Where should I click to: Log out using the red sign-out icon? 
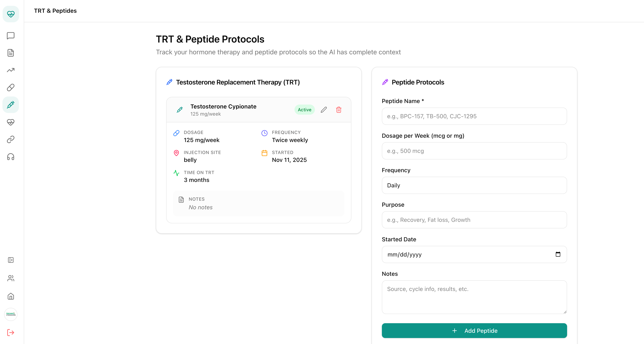pyautogui.click(x=11, y=333)
